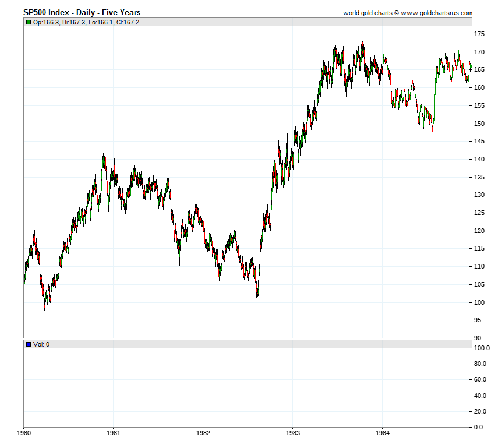495x448 pixels.
Task: Click the 1982 x-axis label
Action: tap(203, 433)
